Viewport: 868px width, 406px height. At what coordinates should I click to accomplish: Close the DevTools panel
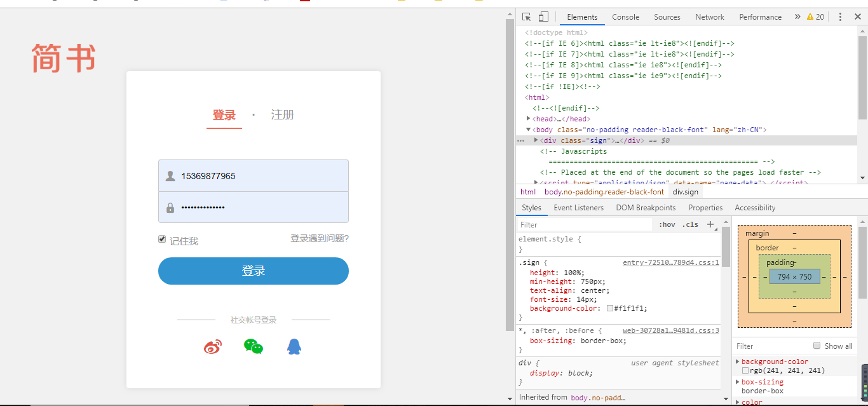(x=857, y=17)
